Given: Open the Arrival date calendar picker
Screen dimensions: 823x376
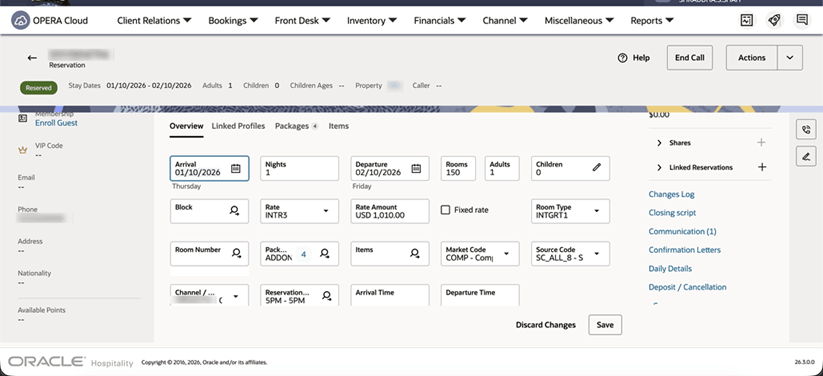Looking at the screenshot, I should [236, 169].
